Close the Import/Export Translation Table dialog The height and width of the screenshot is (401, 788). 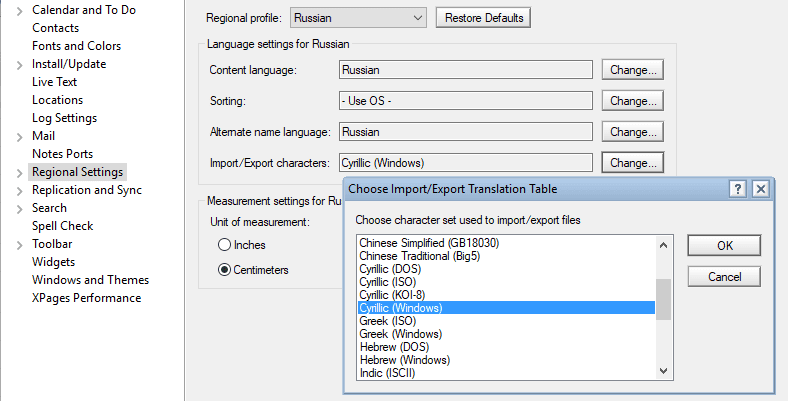coord(761,189)
